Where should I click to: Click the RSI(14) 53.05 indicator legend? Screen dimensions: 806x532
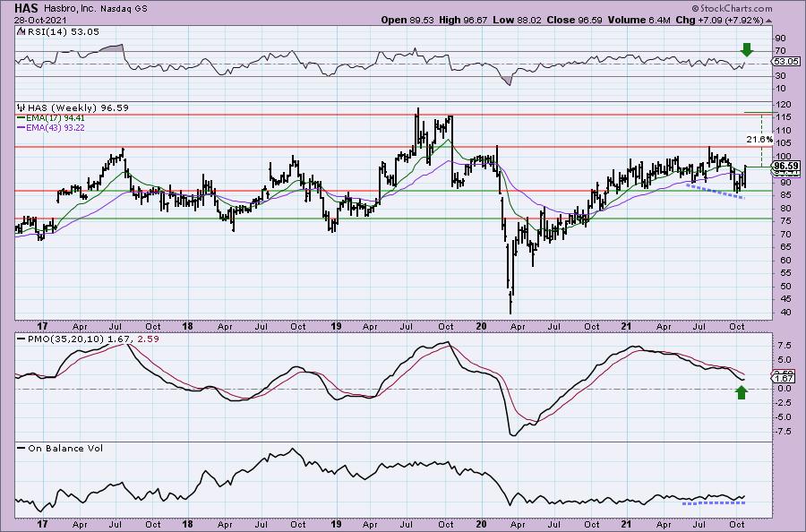tap(64, 32)
